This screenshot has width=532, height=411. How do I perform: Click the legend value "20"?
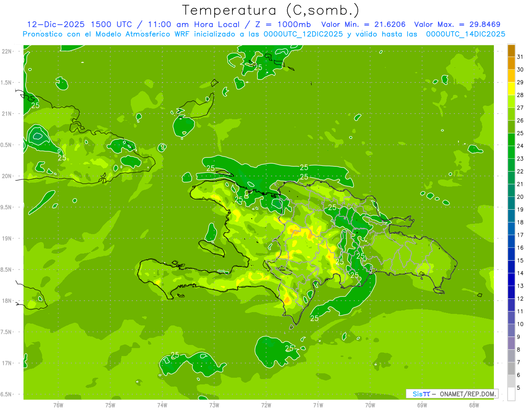(x=520, y=197)
